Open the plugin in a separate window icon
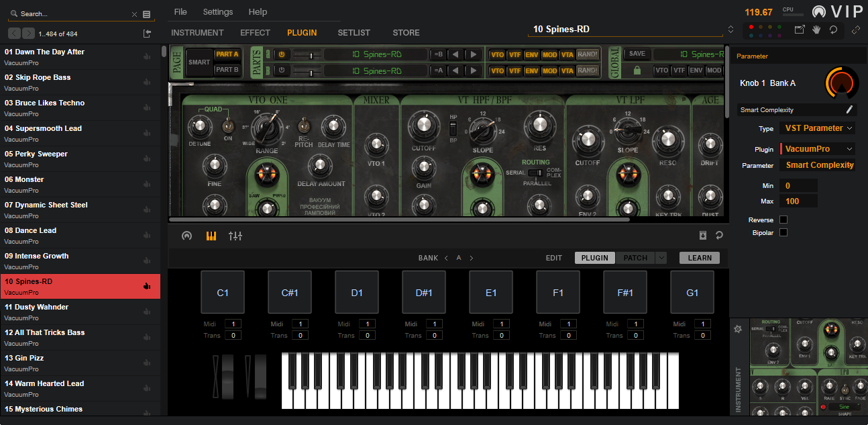 tap(800, 30)
